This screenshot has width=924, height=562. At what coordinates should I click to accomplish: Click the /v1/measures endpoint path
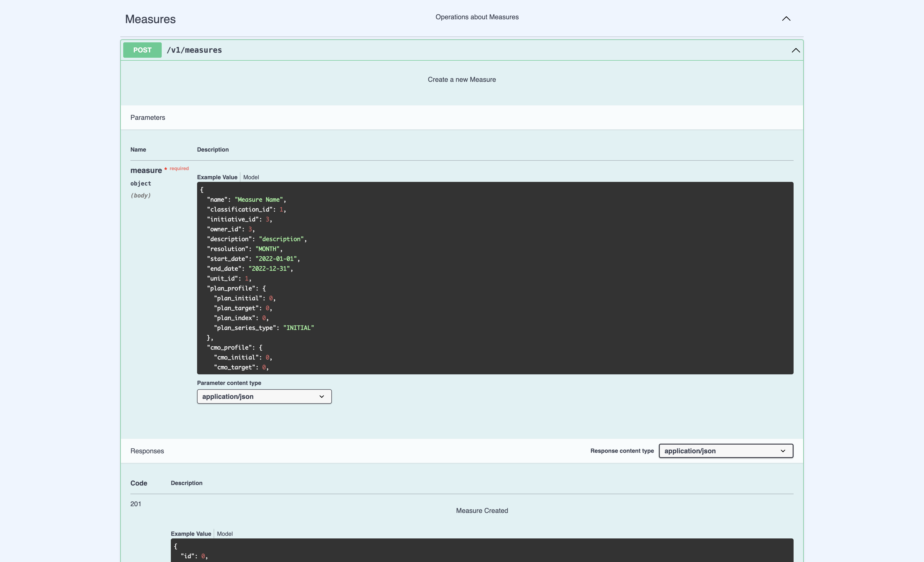pyautogui.click(x=194, y=50)
